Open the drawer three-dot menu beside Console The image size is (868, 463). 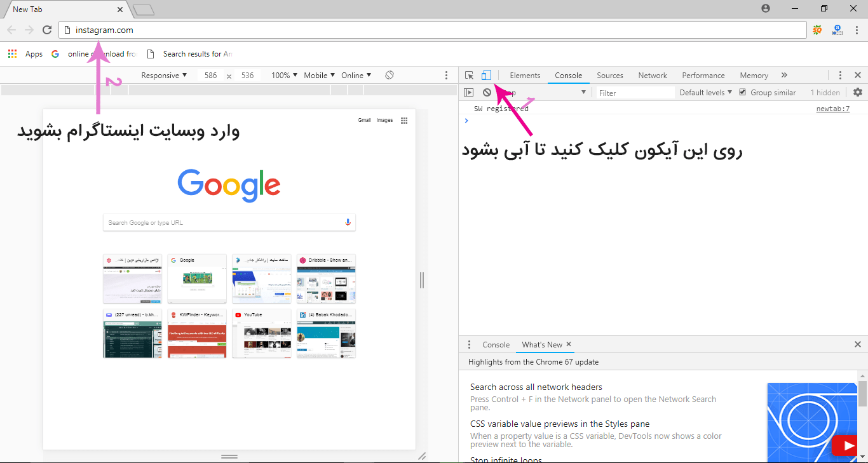click(x=470, y=344)
